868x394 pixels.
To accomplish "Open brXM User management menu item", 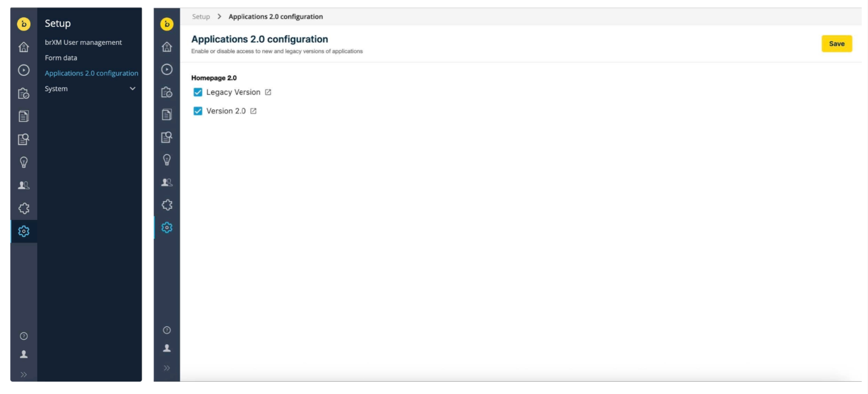I will pos(83,43).
